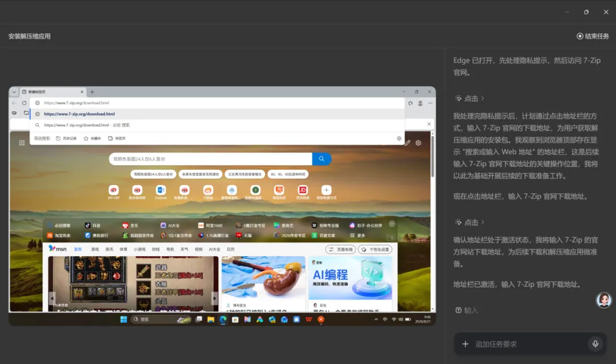Screen dimensions: 616x364
Task: Switch to the 视频 MSN tab
Action: tap(198, 249)
